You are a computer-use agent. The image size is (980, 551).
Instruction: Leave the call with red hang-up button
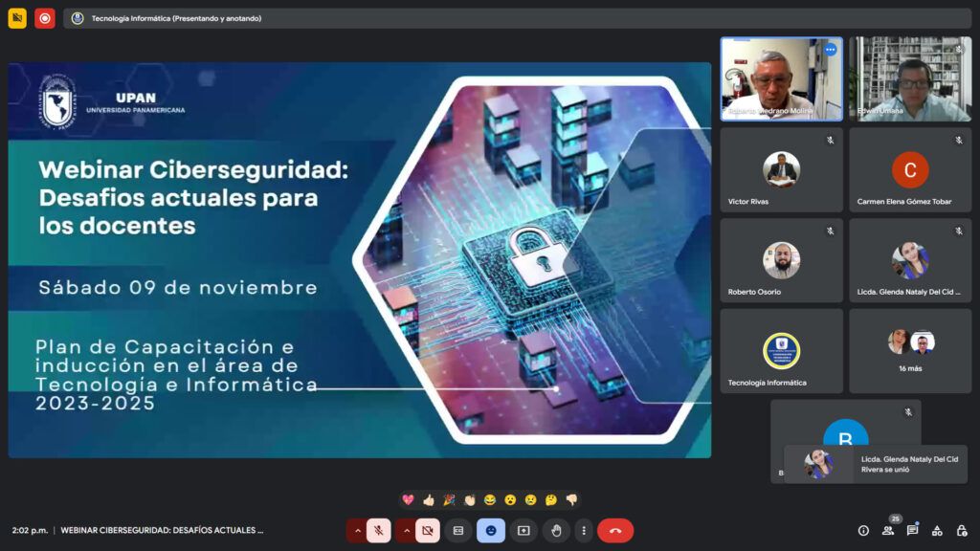(x=615, y=530)
